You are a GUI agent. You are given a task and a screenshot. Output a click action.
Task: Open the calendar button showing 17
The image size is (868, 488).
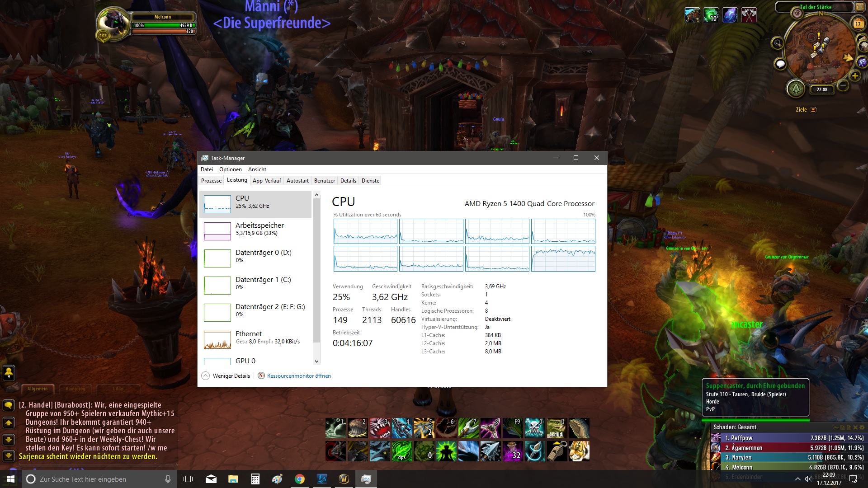tap(858, 24)
